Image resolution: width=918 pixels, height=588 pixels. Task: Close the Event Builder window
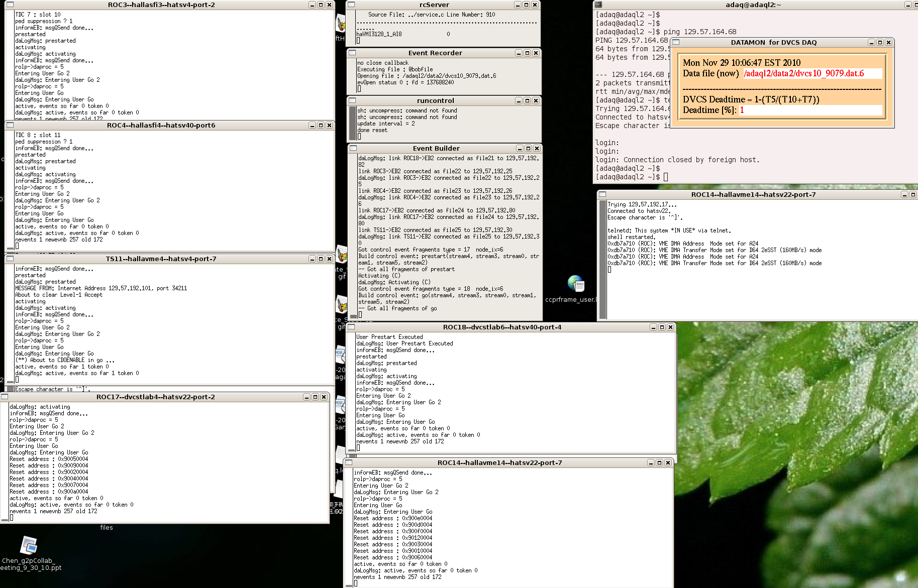(537, 148)
